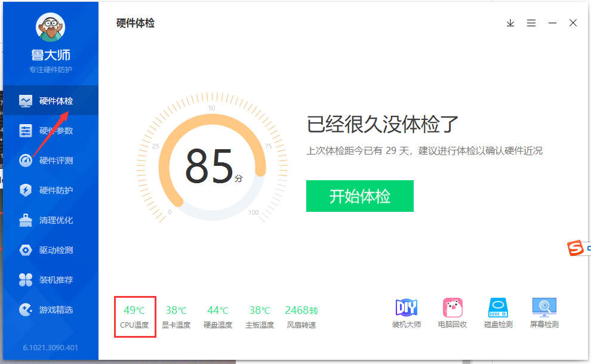The height and width of the screenshot is (364, 591).
Task: Click the Sogou input method icon
Action: click(575, 248)
